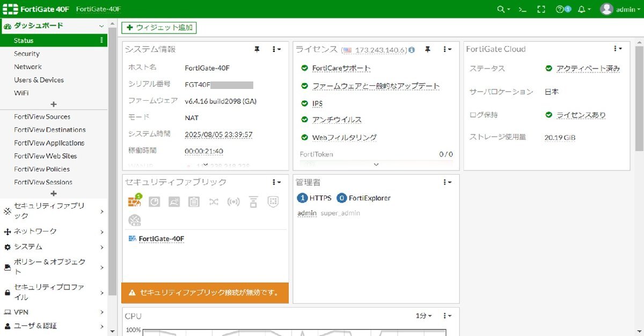Open the 管理者 widget options menu
The image size is (644, 336).
pyautogui.click(x=447, y=182)
